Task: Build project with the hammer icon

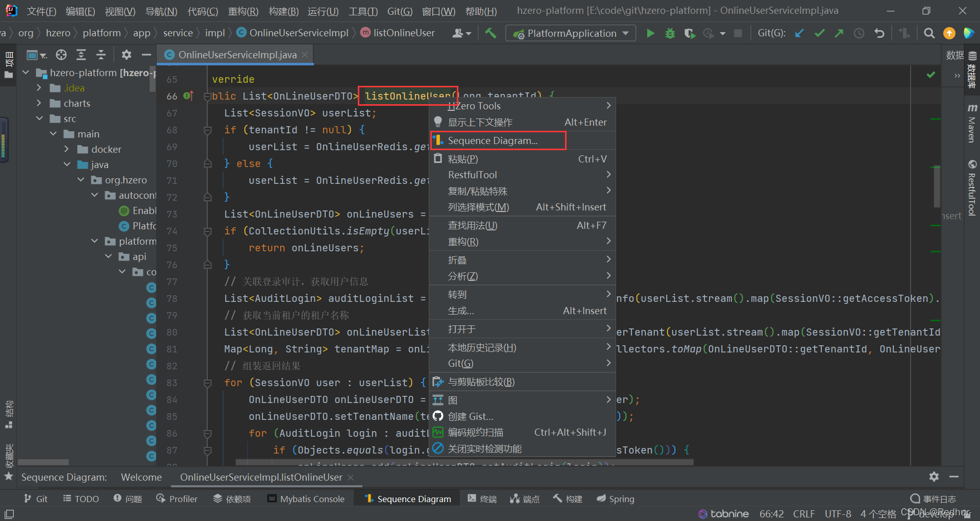Action: pos(491,33)
